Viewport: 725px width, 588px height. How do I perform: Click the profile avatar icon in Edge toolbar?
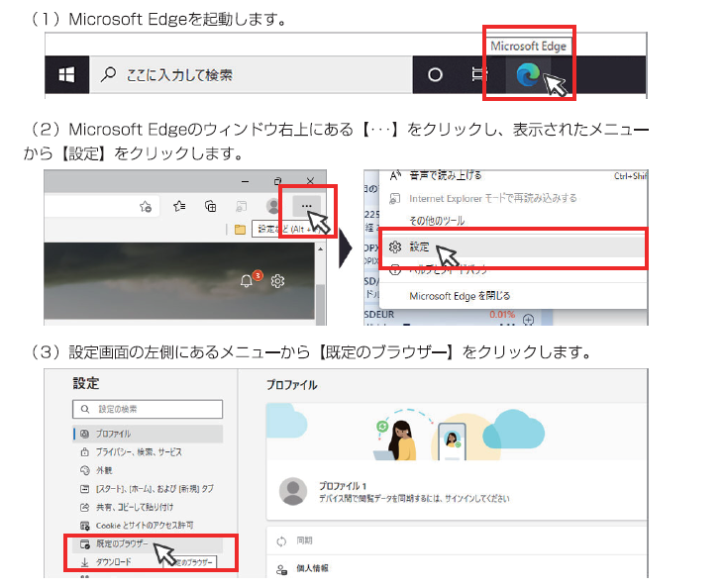(274, 206)
